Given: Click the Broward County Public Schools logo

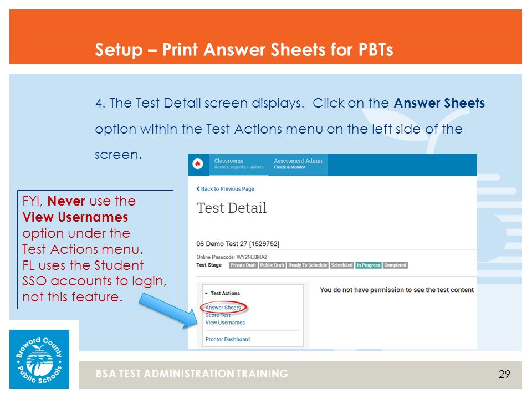Looking at the screenshot, I should pos(39,359).
